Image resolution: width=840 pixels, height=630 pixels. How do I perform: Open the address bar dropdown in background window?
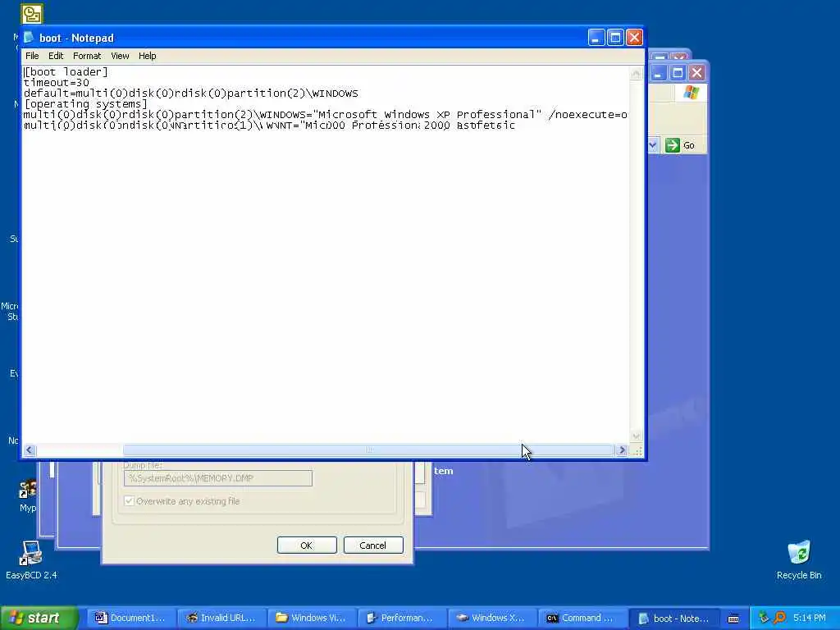pyautogui.click(x=653, y=145)
